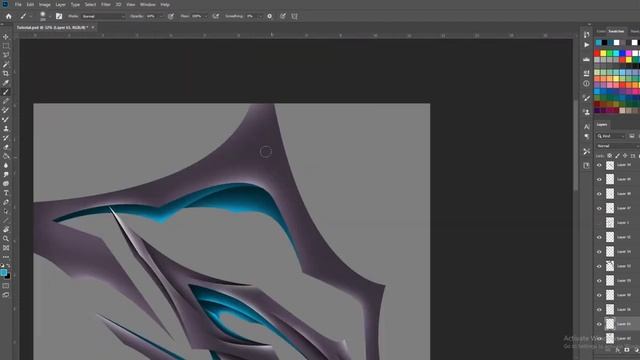Viewport: 640px width, 360px height.
Task: Toggle the Brush Settings panel icon in options bar
Action: (59, 16)
